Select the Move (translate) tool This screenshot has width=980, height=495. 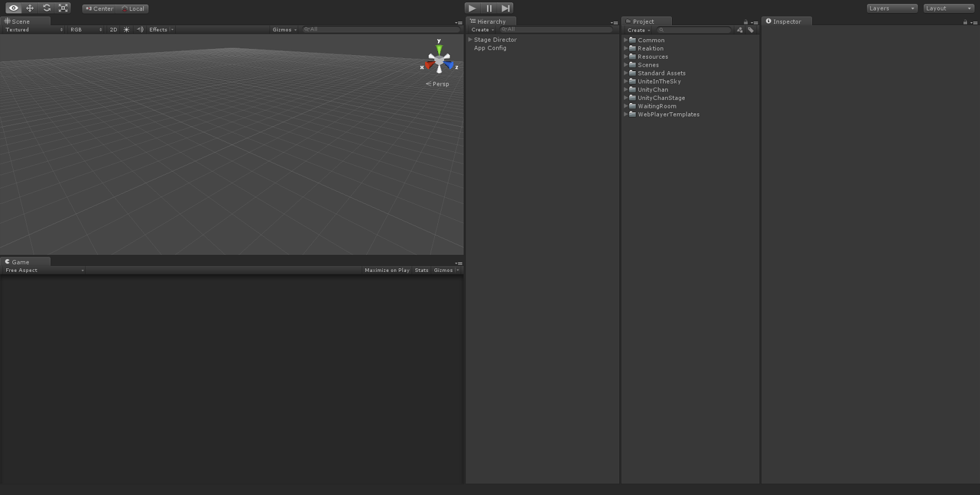[x=30, y=8]
